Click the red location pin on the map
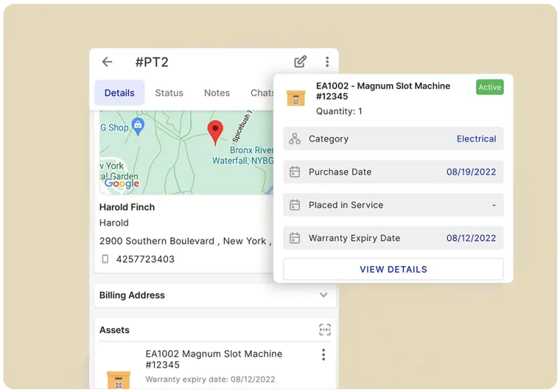Viewport: 560px width, 392px height. click(215, 132)
